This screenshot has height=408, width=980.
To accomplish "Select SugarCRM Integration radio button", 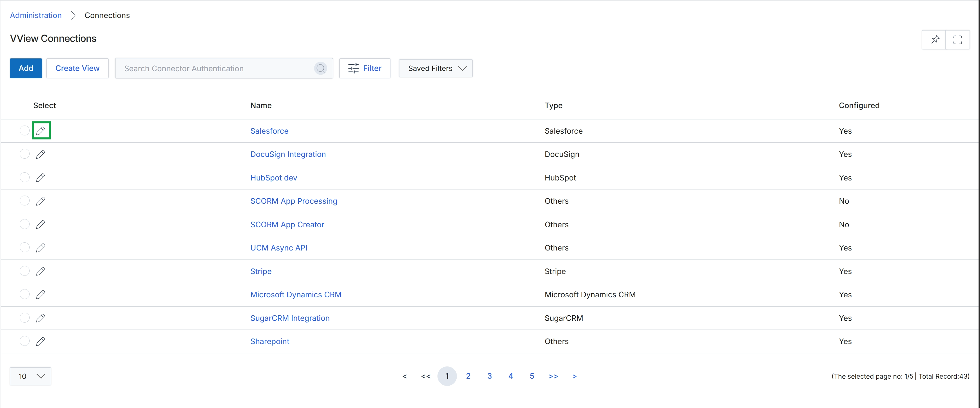I will [25, 318].
